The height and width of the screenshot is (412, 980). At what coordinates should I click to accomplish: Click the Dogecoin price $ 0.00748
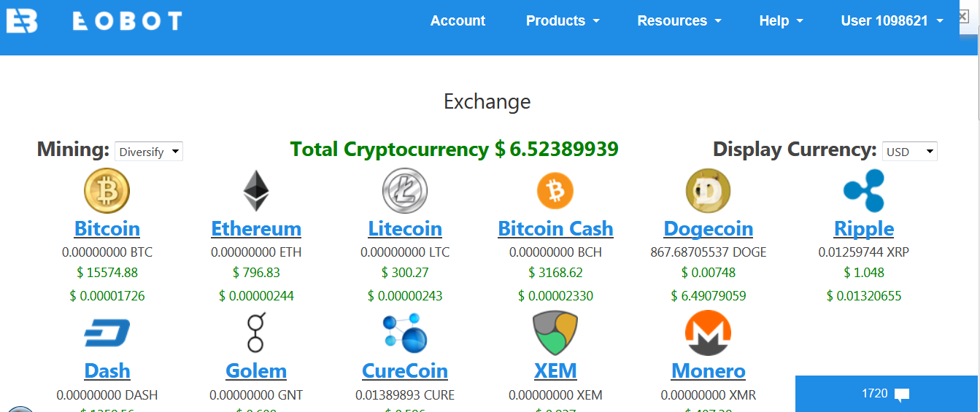[x=708, y=273]
